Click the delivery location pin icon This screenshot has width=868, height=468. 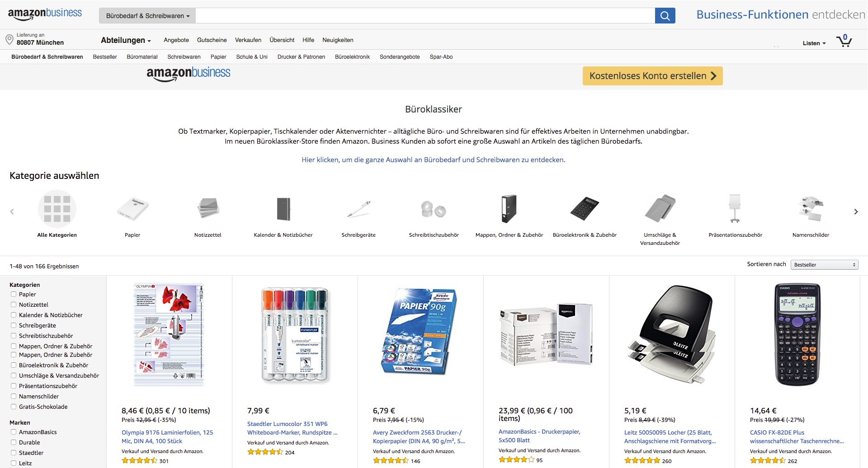tap(9, 39)
